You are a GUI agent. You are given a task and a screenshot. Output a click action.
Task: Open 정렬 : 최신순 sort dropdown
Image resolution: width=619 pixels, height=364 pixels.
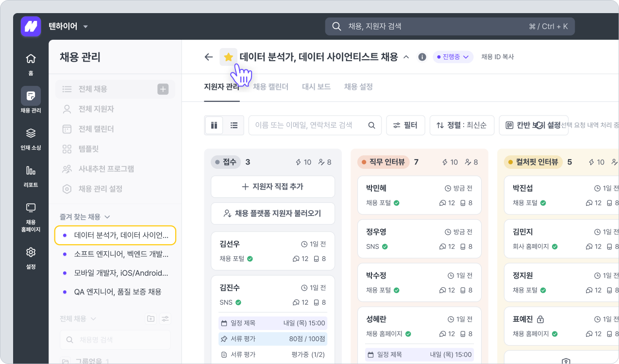(x=462, y=125)
